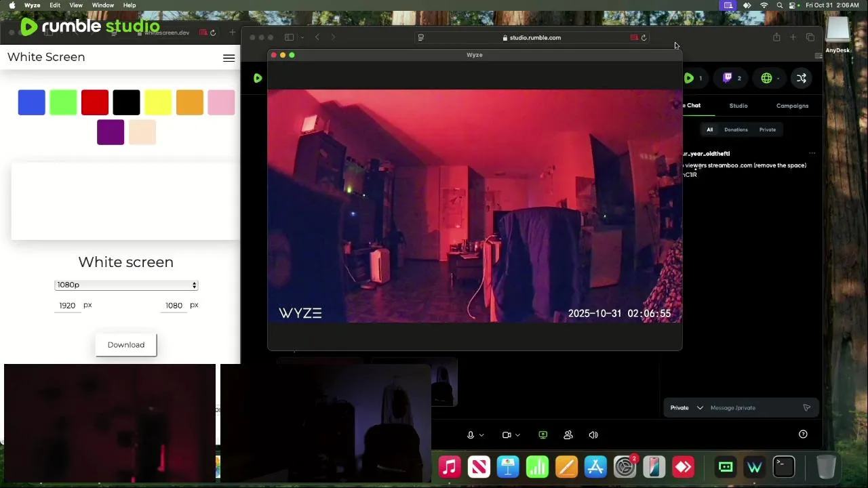Pick the orange color swatch
Image resolution: width=868 pixels, height=488 pixels.
[190, 102]
